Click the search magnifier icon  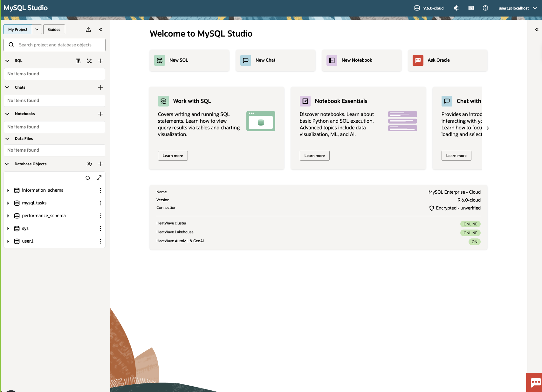point(11,45)
